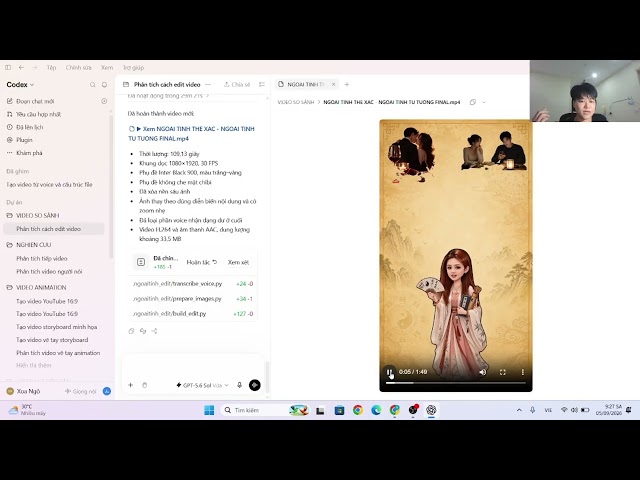Click the changed-files summary icon
This screenshot has width=640, height=480.
[x=141, y=262]
